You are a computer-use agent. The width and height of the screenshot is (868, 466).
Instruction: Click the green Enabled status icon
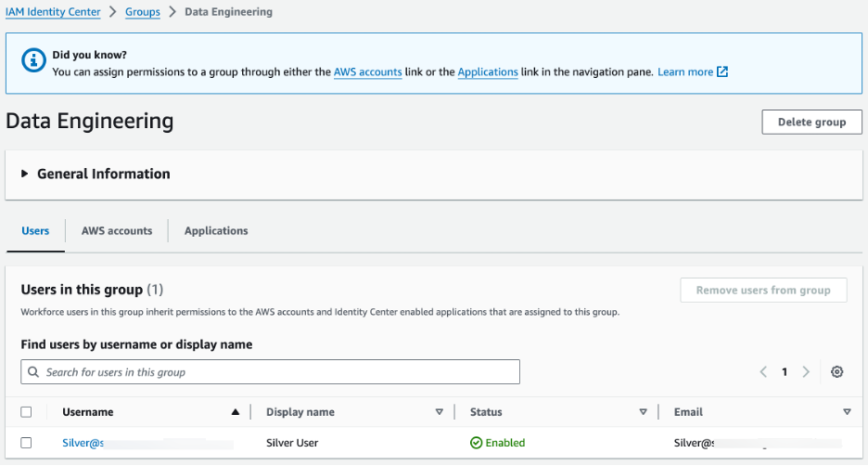click(x=477, y=443)
